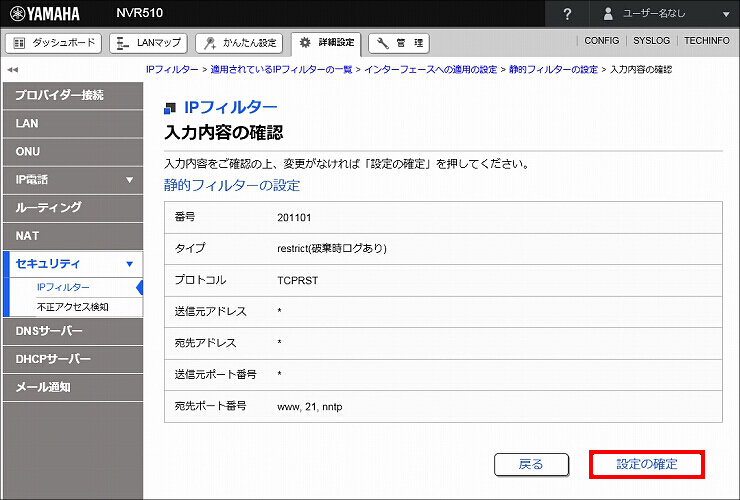Click the LANマップ tree icon

pyautogui.click(x=123, y=43)
